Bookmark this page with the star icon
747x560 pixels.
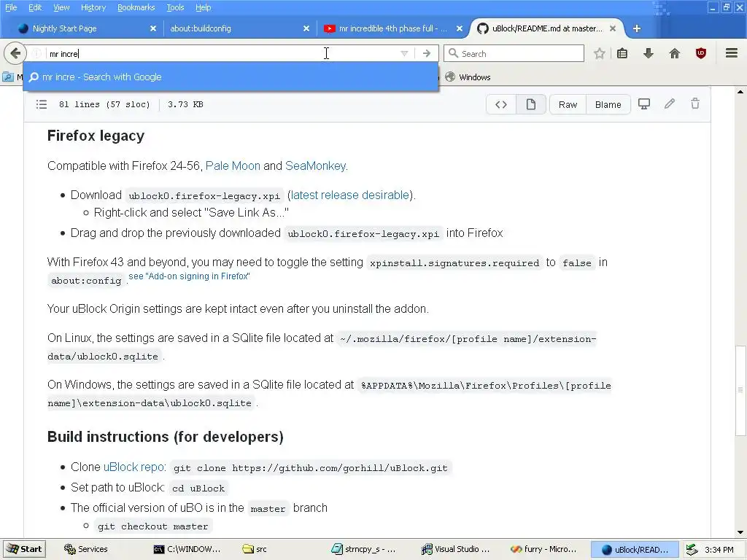tap(599, 53)
